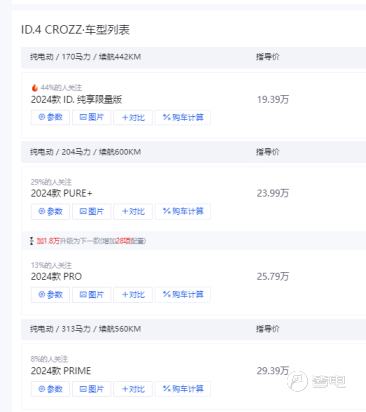Open 参数 for 2024款 PURE+
Viewport: 366px width, 412px height.
click(50, 211)
